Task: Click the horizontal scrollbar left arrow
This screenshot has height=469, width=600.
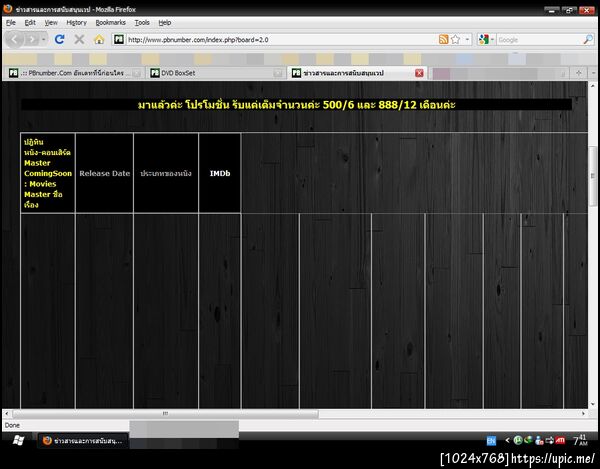Action: pos(7,414)
